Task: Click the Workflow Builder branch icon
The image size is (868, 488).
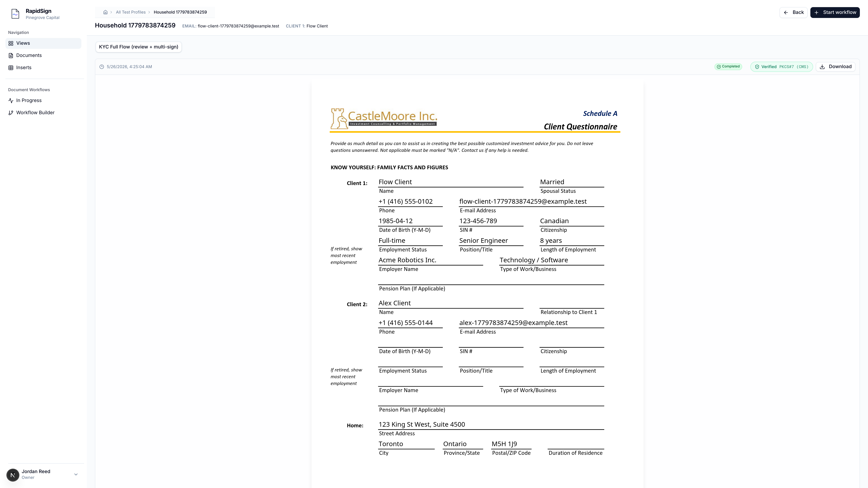Action: pos(11,113)
